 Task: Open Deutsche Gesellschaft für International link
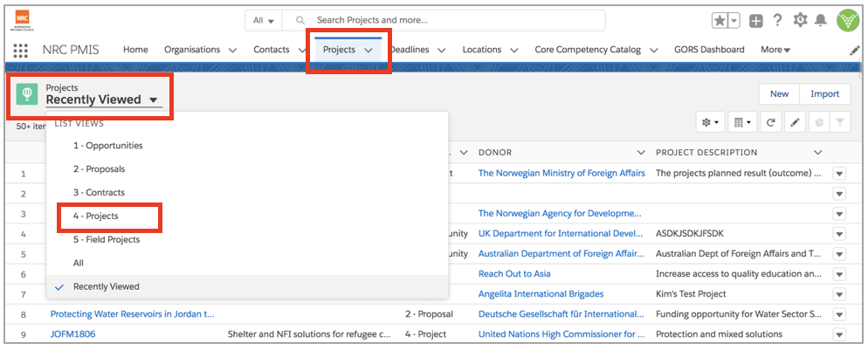(x=561, y=314)
